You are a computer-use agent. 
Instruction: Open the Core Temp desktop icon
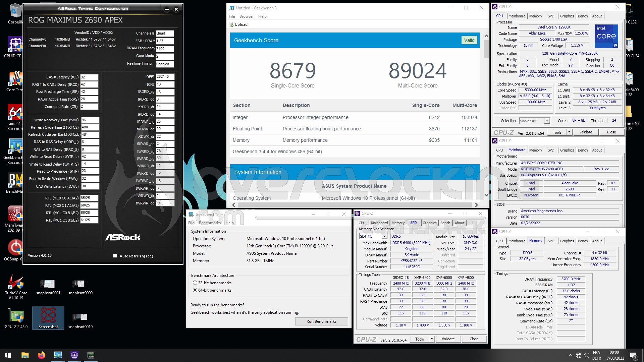tap(15, 81)
